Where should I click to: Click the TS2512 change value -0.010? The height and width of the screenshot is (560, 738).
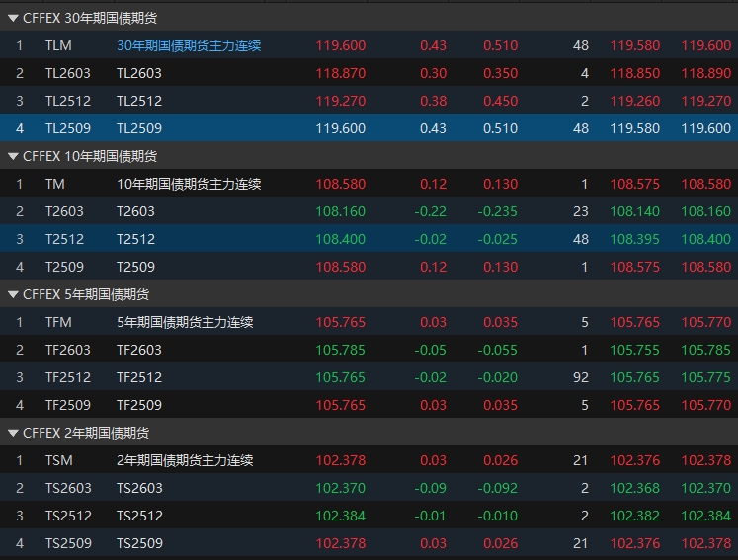coord(498,516)
